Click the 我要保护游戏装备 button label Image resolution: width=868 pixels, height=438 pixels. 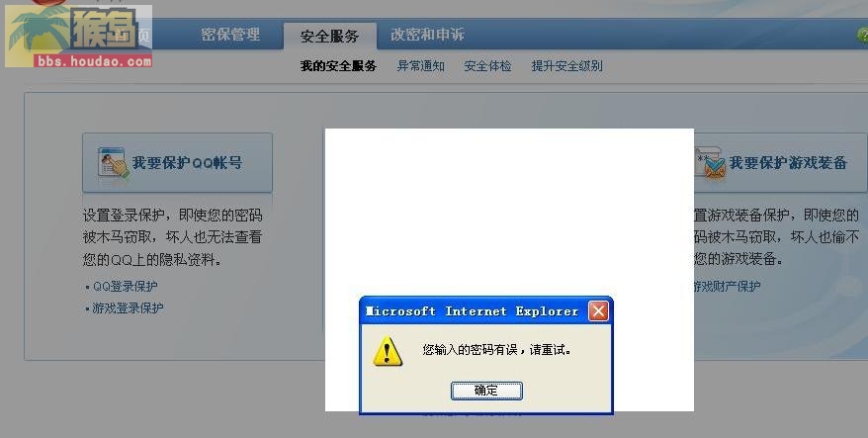click(x=788, y=163)
